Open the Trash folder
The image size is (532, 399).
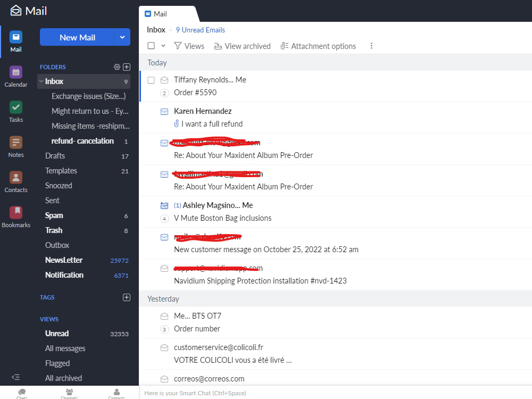[x=84, y=230]
